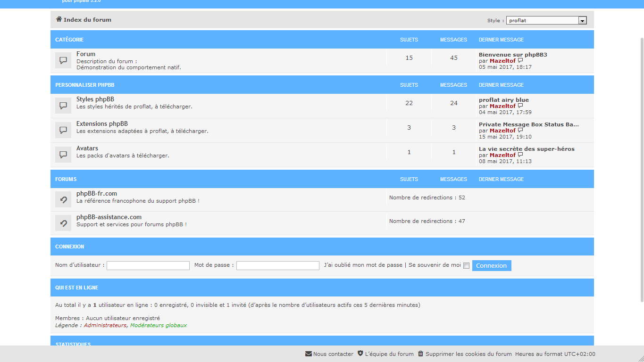The image size is (644, 362).
Task: Click the Connexion submit button
Action: (x=492, y=265)
